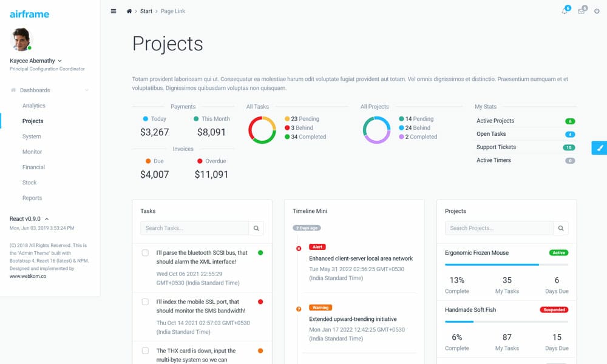Click the home icon in the breadcrumb
607x364 pixels.
coord(129,11)
